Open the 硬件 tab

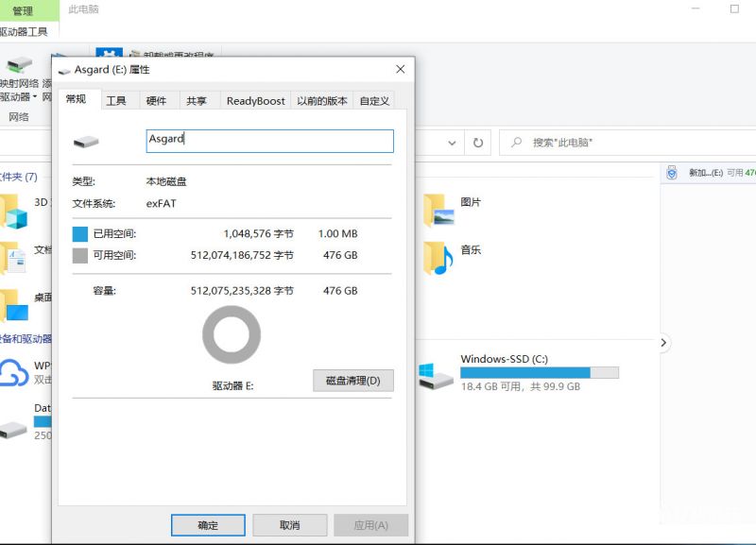point(156,101)
